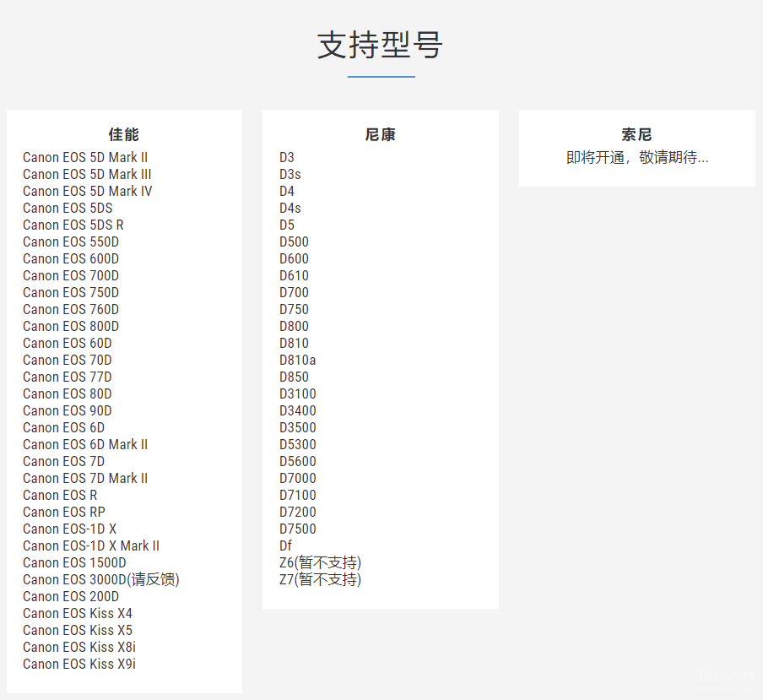Click the Nikon D3500 entry
This screenshot has width=763, height=700.
click(298, 427)
